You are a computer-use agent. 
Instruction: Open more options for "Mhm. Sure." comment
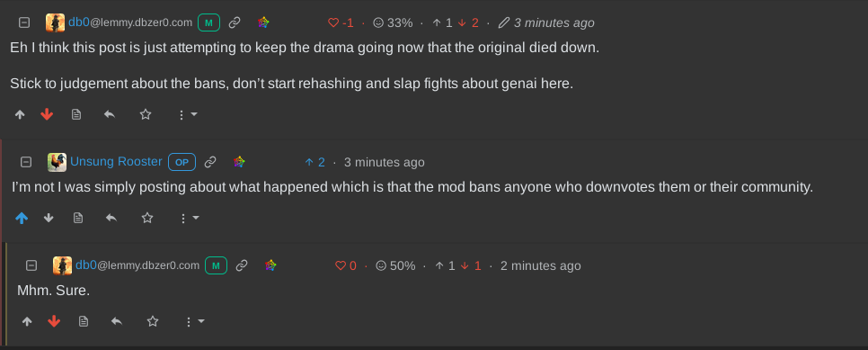194,322
